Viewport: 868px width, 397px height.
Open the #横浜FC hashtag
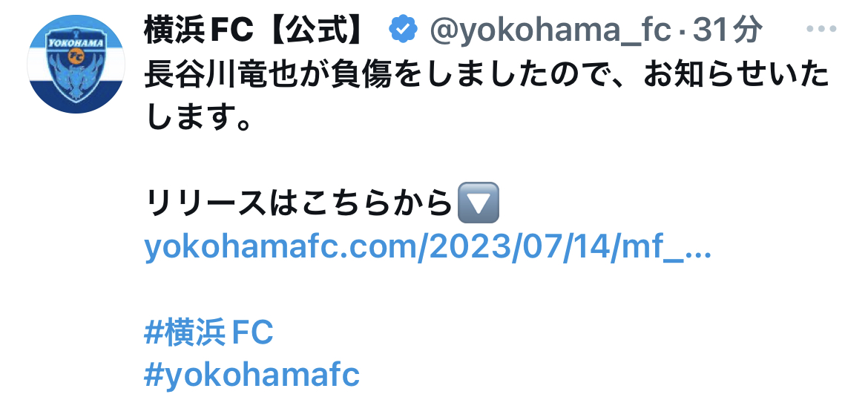(208, 332)
